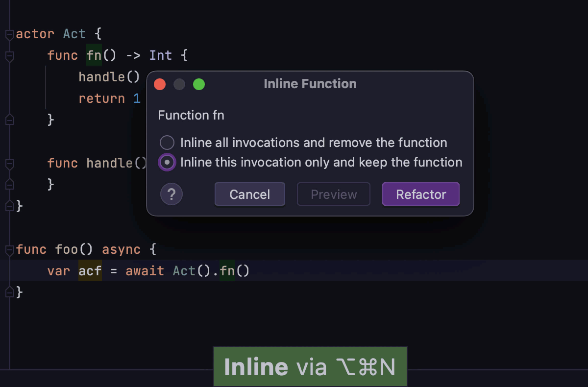Click the "Inline via ⌥⌘N" banner
This screenshot has width=588, height=387.
pos(310,366)
